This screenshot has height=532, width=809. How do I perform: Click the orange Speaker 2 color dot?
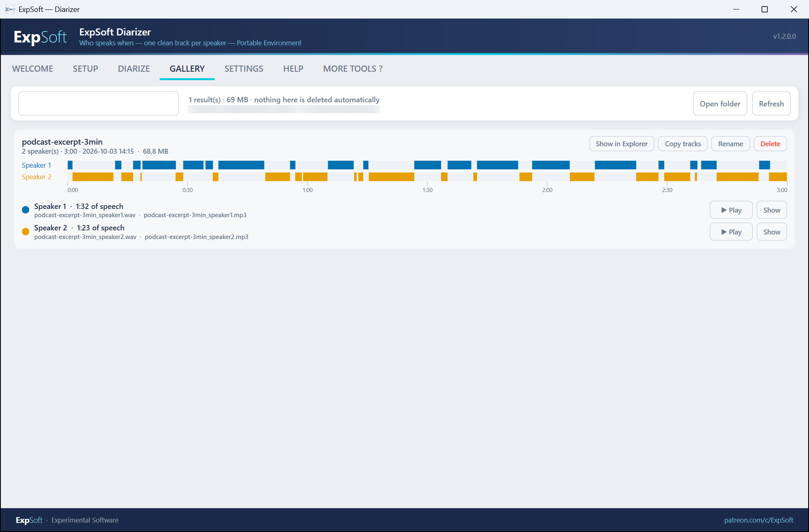26,232
